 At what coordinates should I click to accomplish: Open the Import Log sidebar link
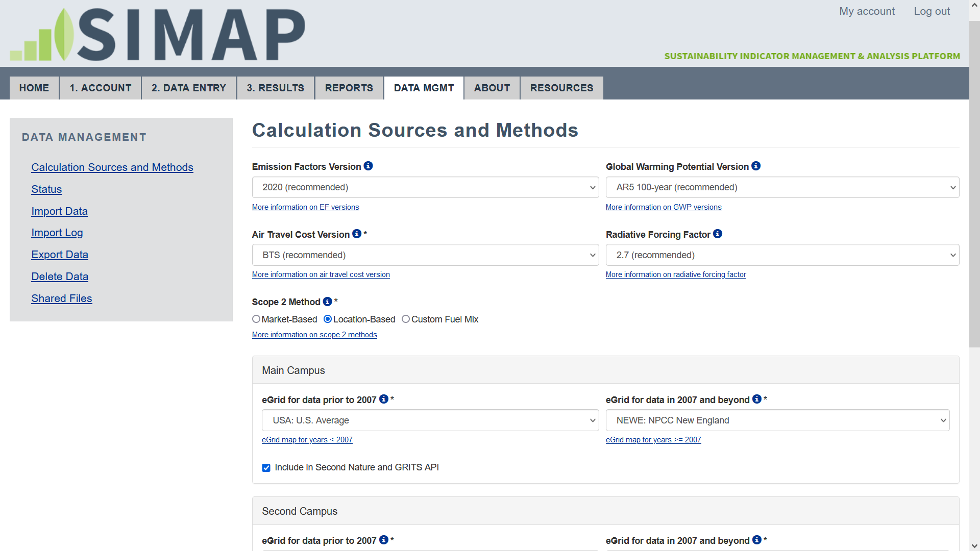pyautogui.click(x=57, y=233)
